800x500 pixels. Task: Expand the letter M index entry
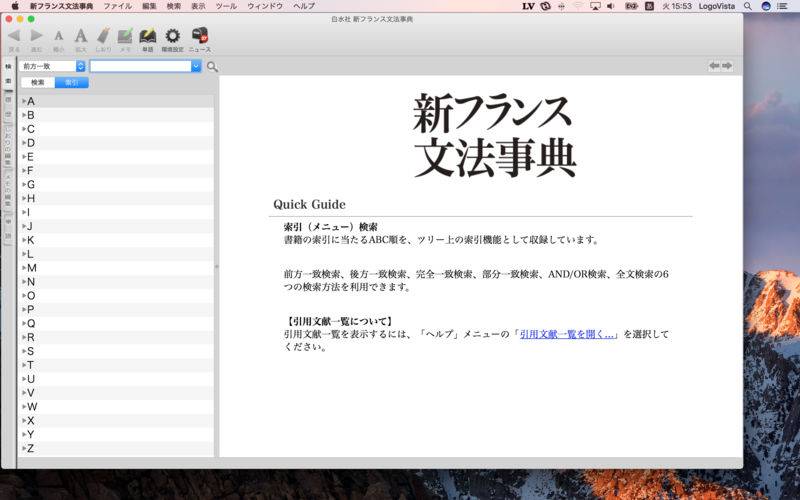[23, 268]
